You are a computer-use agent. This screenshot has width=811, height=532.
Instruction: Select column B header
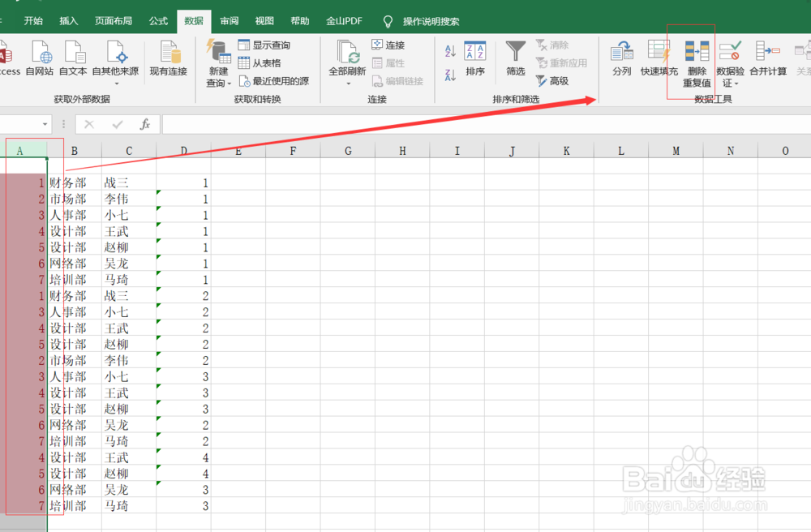75,151
